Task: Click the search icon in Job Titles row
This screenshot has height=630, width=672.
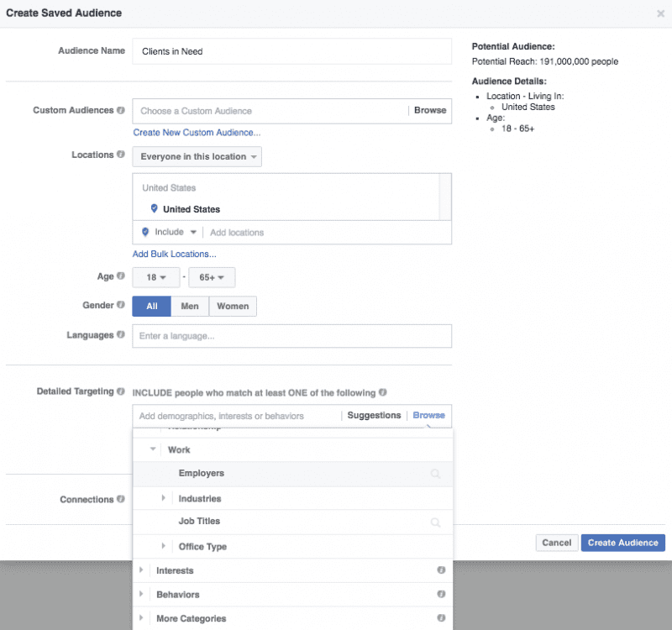Action: click(435, 522)
